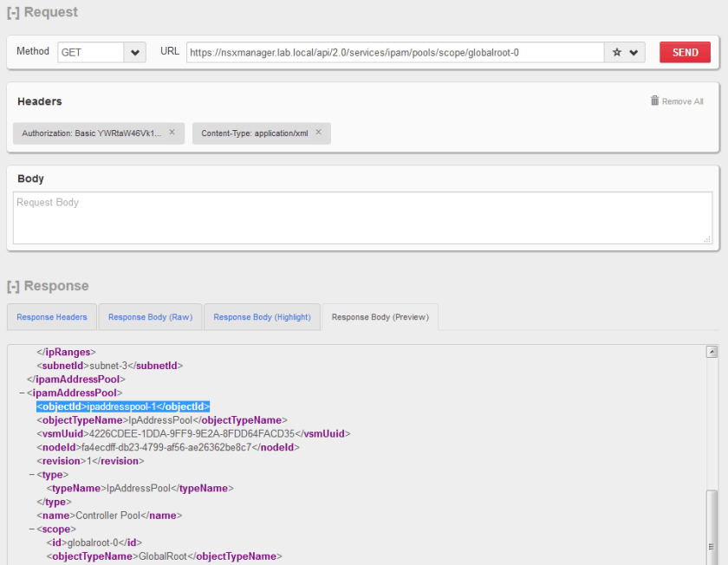This screenshot has height=565, width=728.
Task: Click the response scrollbar up arrow
Action: pos(712,352)
